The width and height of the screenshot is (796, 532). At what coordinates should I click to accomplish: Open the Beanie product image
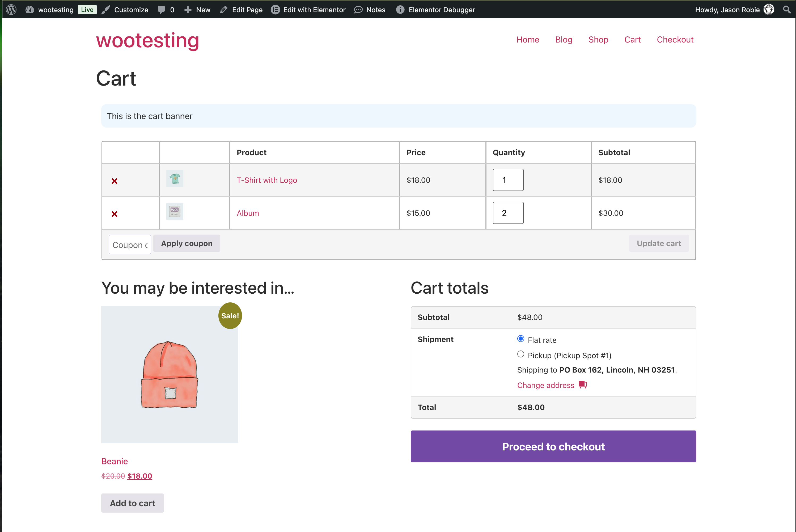click(170, 375)
